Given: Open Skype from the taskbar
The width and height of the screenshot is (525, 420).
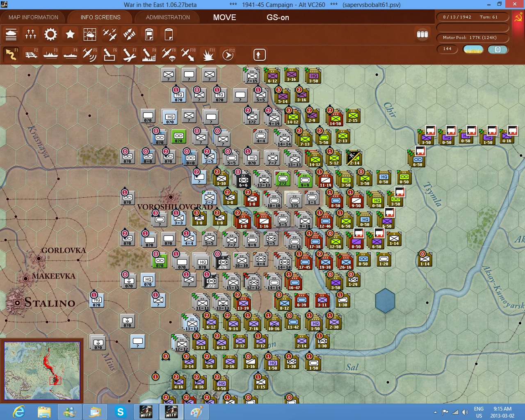Looking at the screenshot, I should point(121,412).
